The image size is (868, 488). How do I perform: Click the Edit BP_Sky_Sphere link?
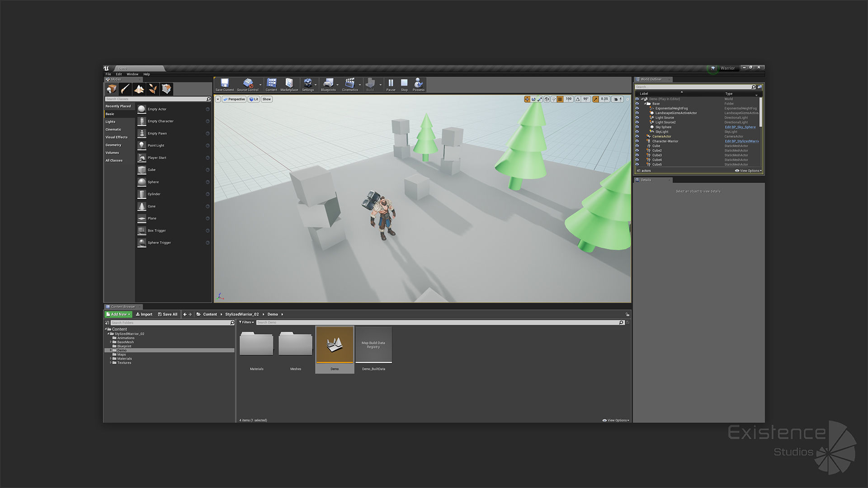click(740, 127)
